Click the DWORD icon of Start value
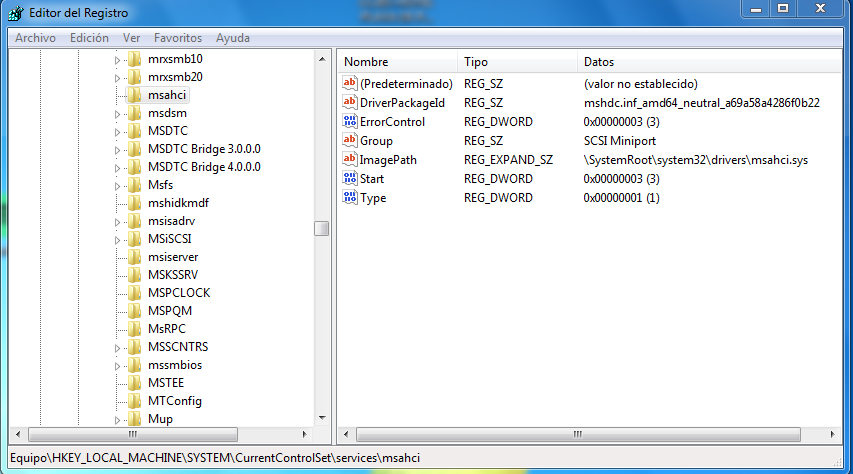Image resolution: width=853 pixels, height=474 pixels. point(349,178)
